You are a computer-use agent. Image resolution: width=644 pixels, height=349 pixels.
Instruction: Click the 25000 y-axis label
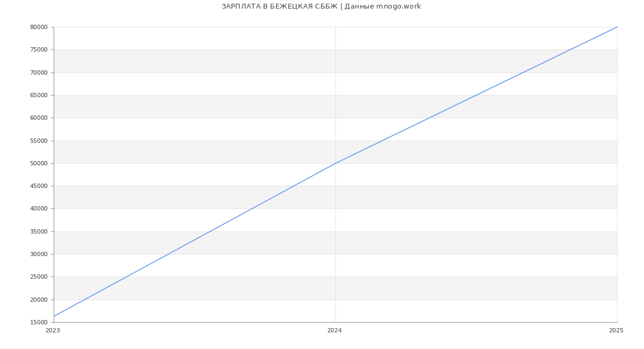39,277
